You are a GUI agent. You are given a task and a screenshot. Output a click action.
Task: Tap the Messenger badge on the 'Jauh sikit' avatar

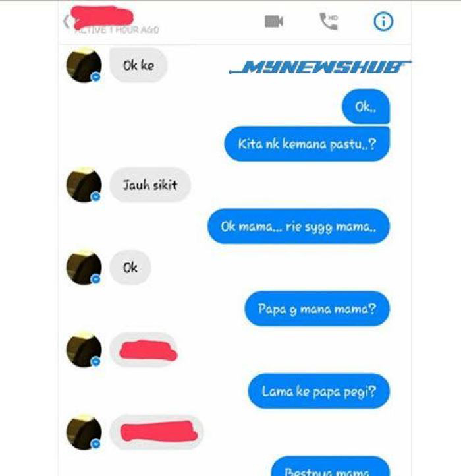96,196
